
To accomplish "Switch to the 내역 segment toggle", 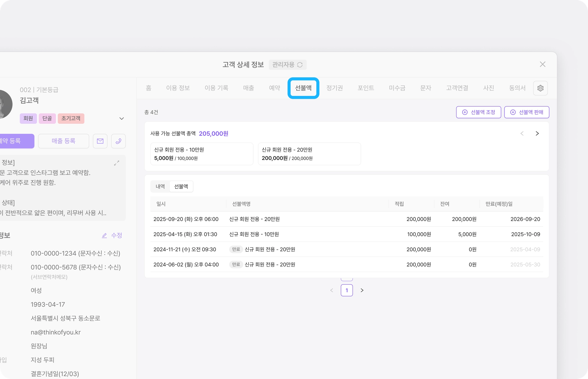I will tap(160, 187).
